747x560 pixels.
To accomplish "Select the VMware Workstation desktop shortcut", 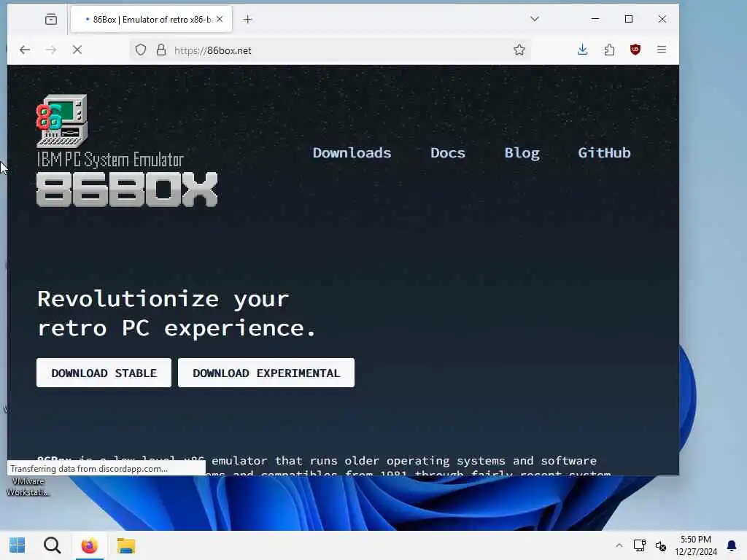I will pos(27,486).
